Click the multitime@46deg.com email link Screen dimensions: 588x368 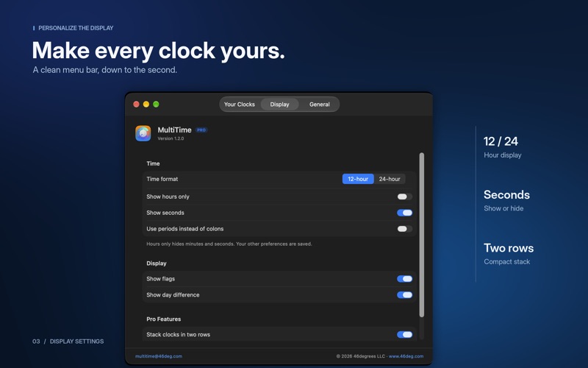pos(159,356)
